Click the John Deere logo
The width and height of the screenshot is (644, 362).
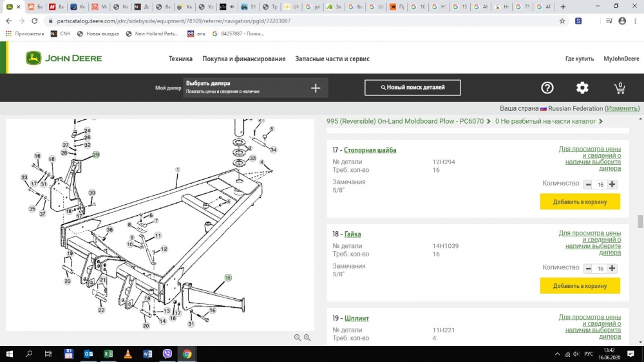(x=64, y=59)
